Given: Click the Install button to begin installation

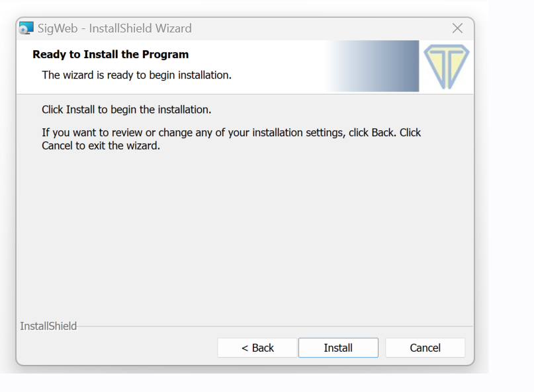Looking at the screenshot, I should (x=338, y=347).
